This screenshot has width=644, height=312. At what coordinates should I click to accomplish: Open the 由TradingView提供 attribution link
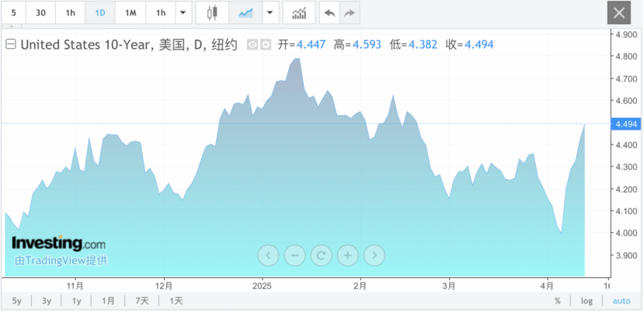click(61, 260)
